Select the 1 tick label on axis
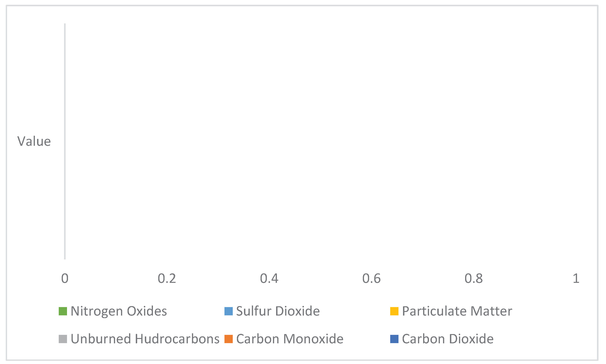Viewport: 606px width, 364px height. (576, 278)
